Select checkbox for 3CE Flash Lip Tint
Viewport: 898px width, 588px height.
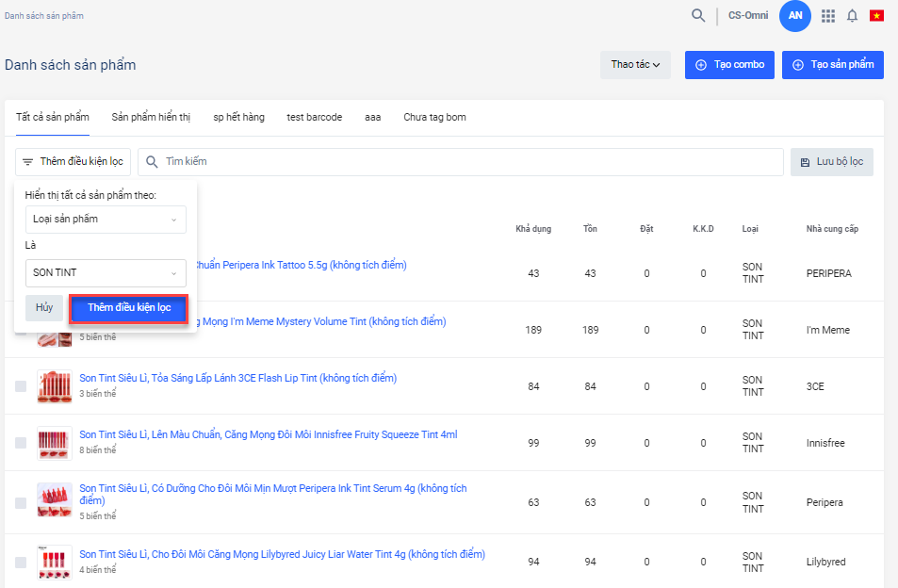point(21,386)
